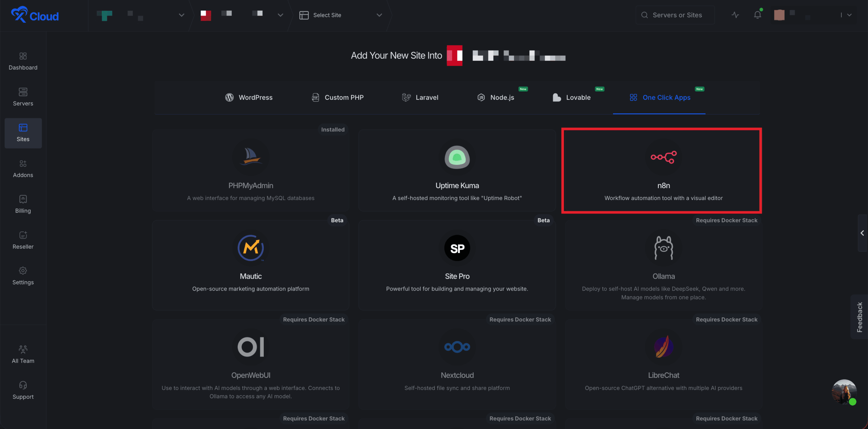The height and width of the screenshot is (429, 868).
Task: Open the Billing section
Action: click(23, 204)
